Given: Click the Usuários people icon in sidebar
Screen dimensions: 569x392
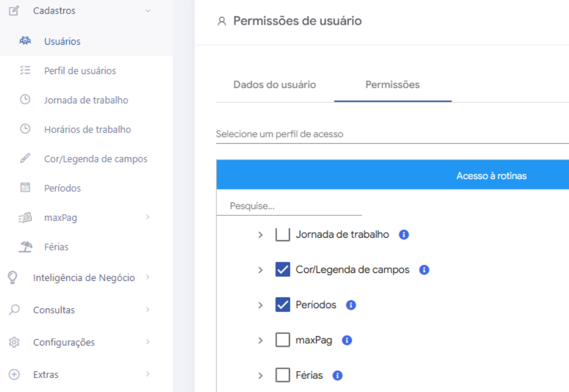Looking at the screenshot, I should (x=25, y=41).
